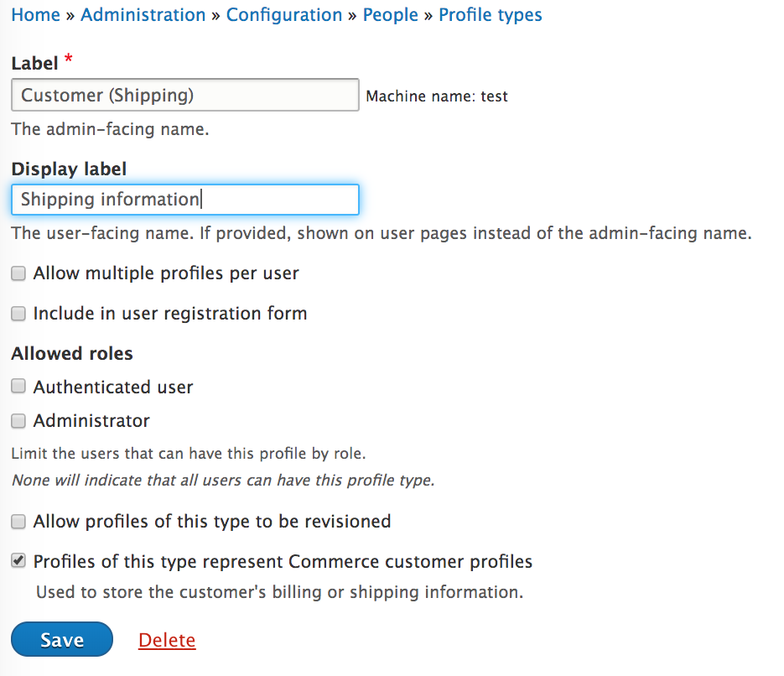Tick the Authenticated user role checkbox

point(18,387)
